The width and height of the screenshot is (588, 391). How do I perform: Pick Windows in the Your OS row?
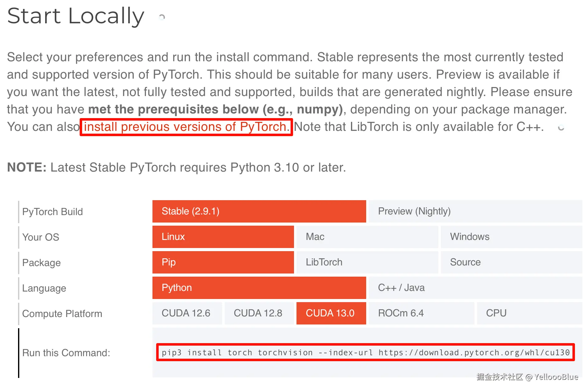click(511, 237)
